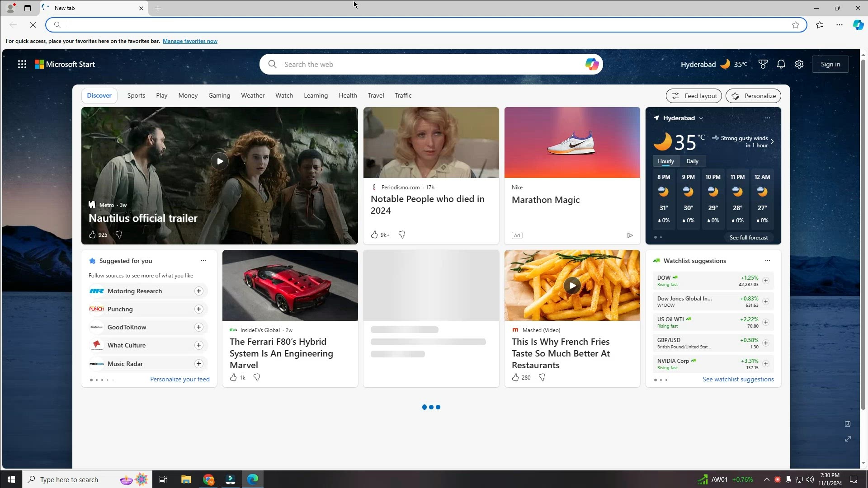Open Personalize your feed link

180,379
